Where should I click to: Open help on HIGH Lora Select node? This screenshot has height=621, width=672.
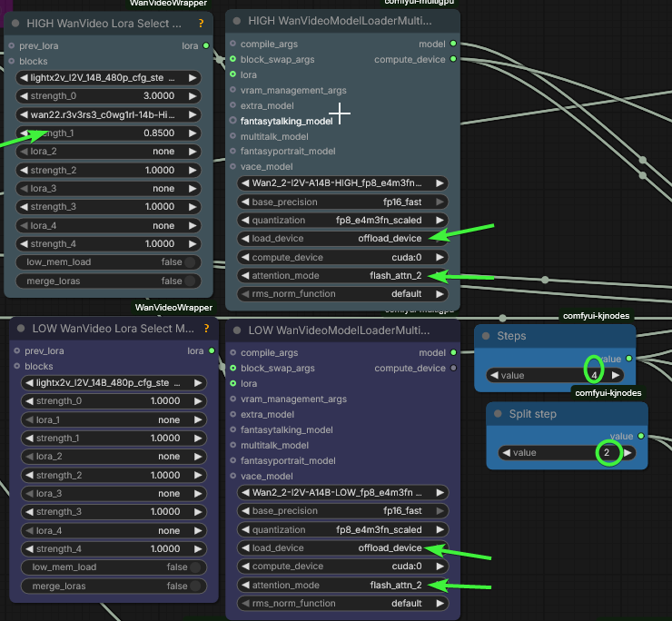(x=206, y=23)
